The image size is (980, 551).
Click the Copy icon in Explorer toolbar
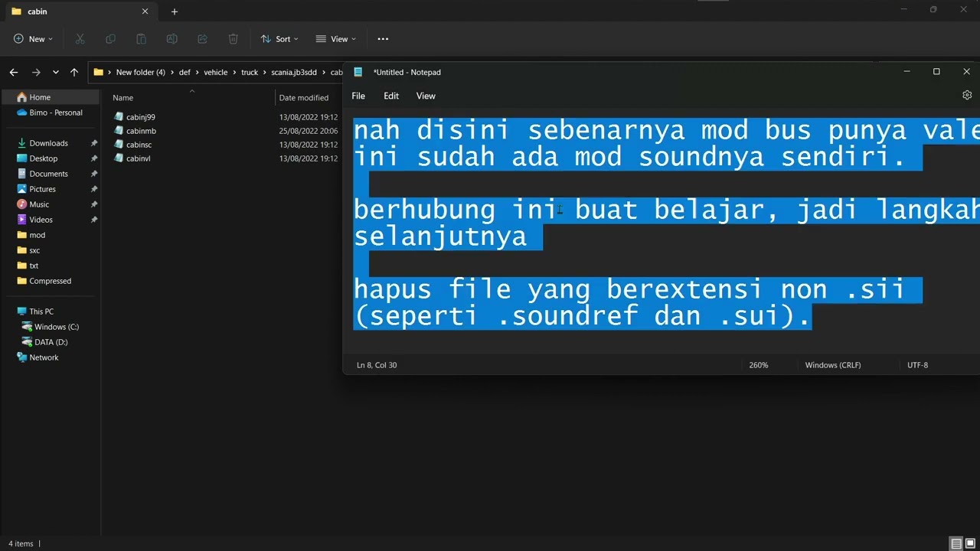tap(110, 39)
